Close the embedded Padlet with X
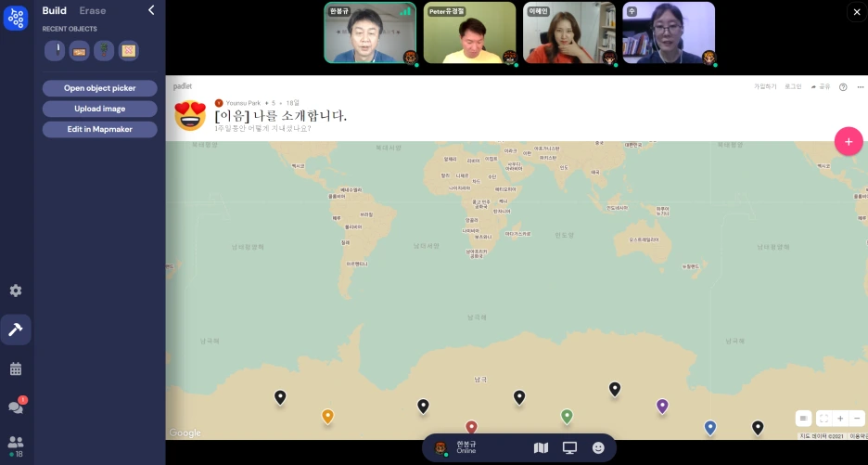The height and width of the screenshot is (465, 868). click(x=857, y=12)
